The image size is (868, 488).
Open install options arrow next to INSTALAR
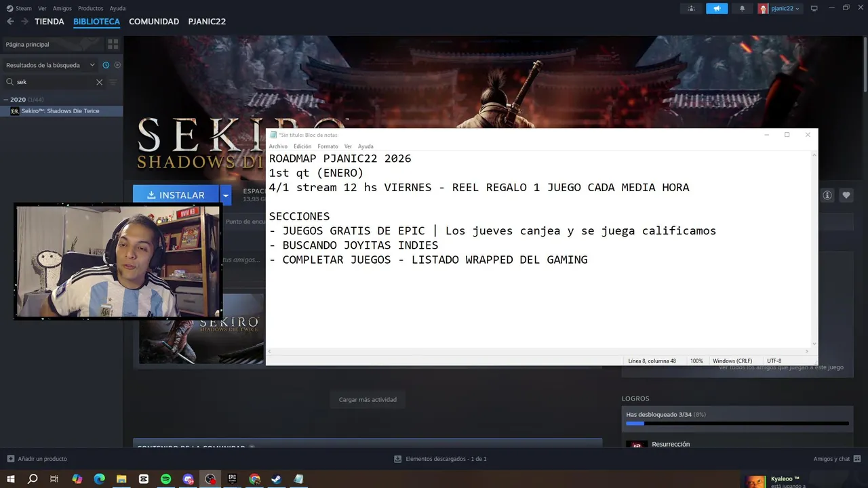(226, 195)
